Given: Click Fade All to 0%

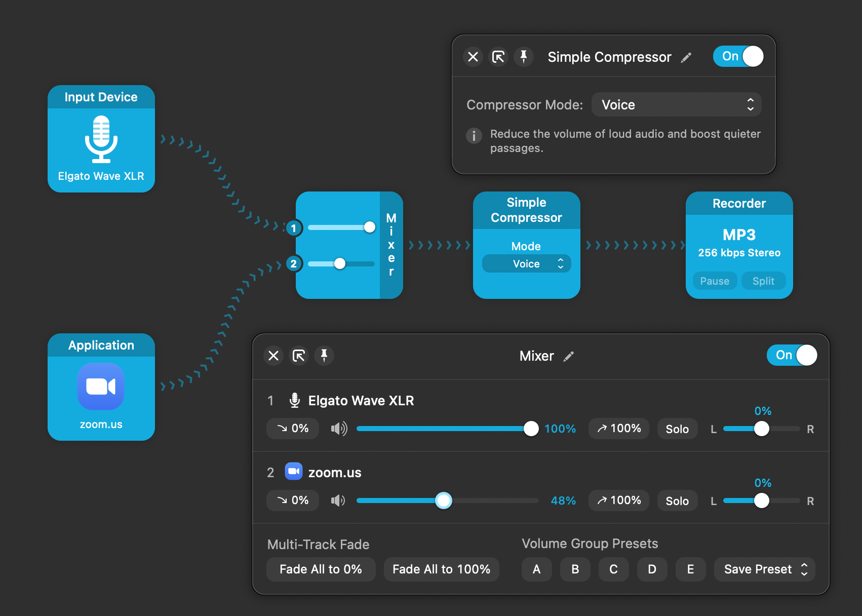Looking at the screenshot, I should point(321,569).
